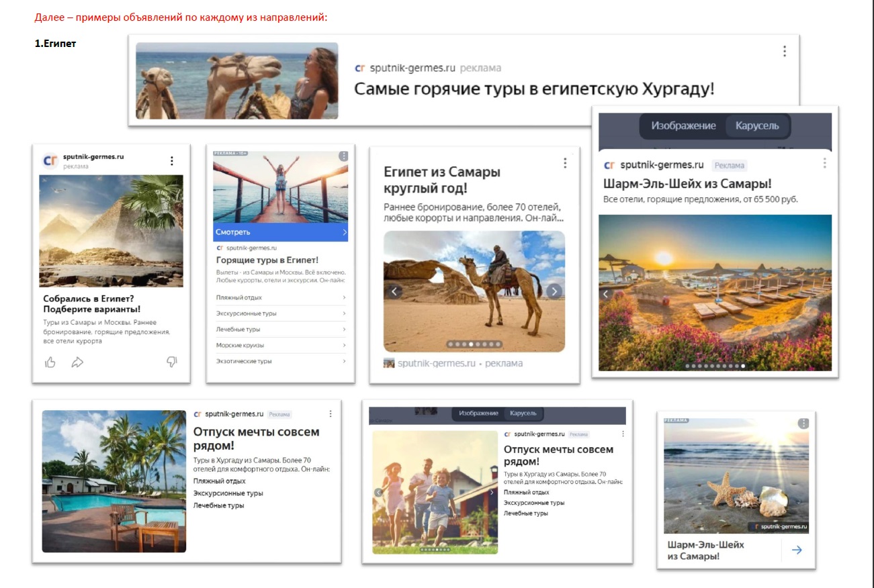
Task: Click "Шарм-Эль-Шейх из Самары!" text under the starfish photo
Action: (x=706, y=550)
